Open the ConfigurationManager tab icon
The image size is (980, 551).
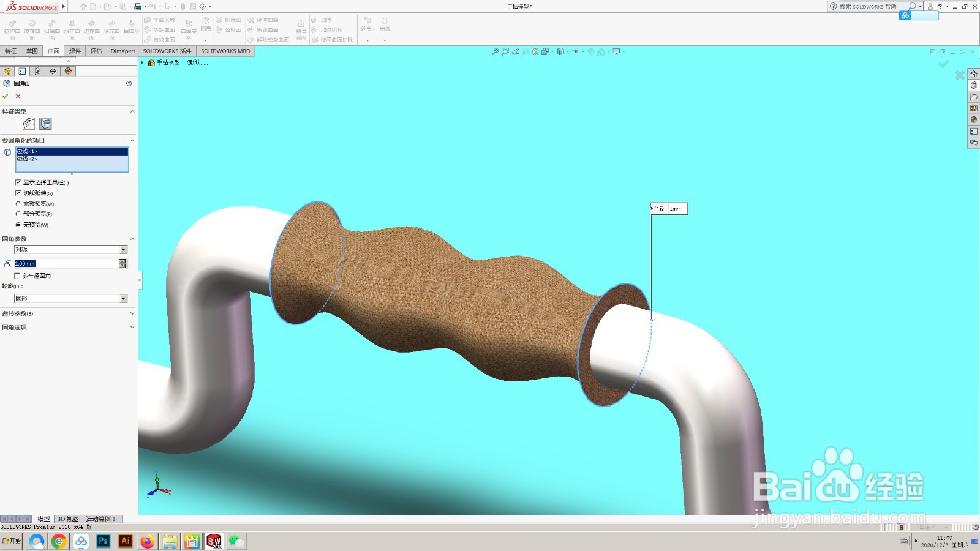[37, 71]
